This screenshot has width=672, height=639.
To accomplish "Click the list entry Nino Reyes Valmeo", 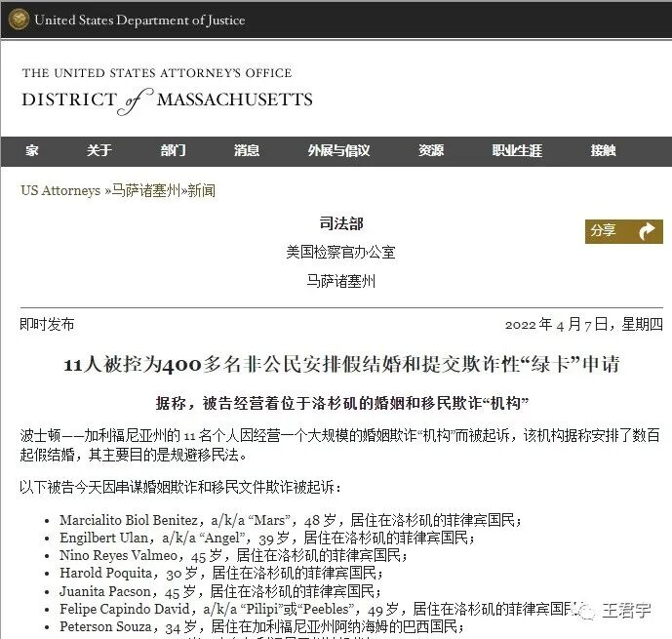I will pyautogui.click(x=233, y=555).
